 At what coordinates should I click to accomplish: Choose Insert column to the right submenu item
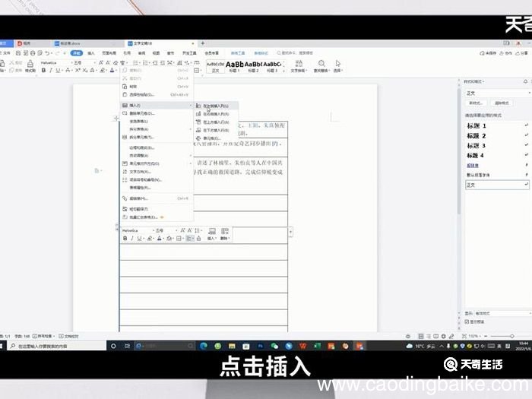pyautogui.click(x=217, y=114)
